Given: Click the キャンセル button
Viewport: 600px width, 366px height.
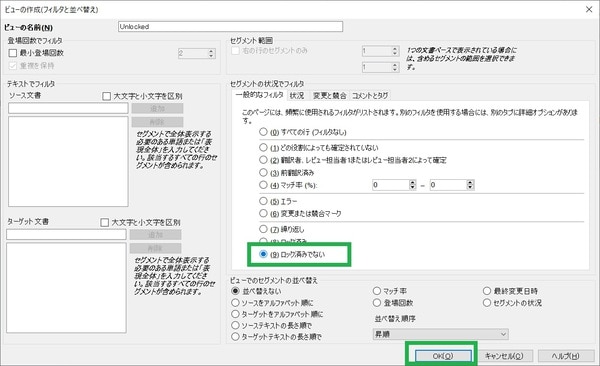Looking at the screenshot, I should click(x=504, y=356).
